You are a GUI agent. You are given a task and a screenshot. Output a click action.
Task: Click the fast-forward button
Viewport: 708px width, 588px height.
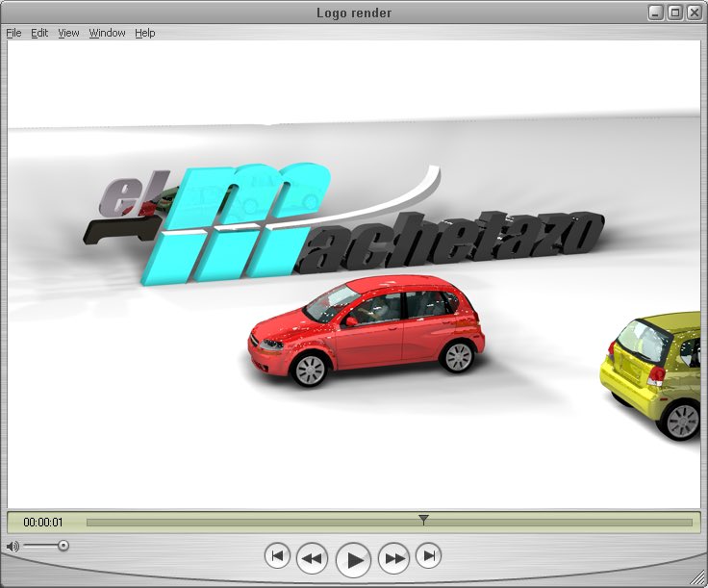click(393, 558)
